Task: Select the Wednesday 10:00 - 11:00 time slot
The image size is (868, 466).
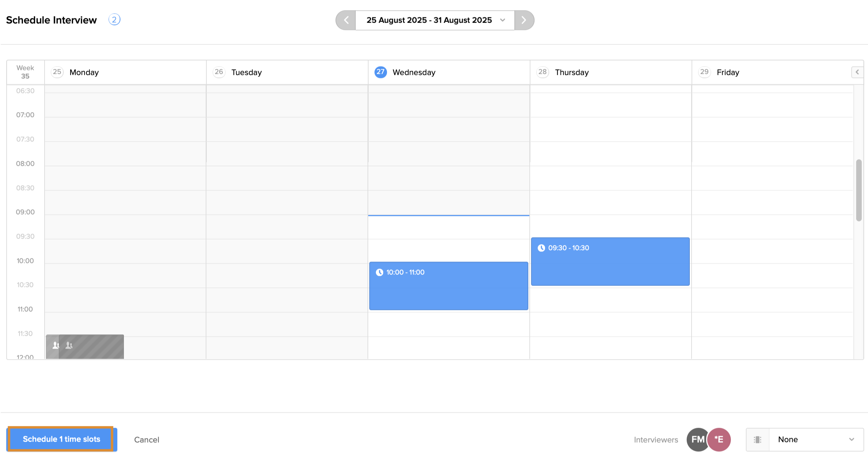Action: [x=449, y=291]
